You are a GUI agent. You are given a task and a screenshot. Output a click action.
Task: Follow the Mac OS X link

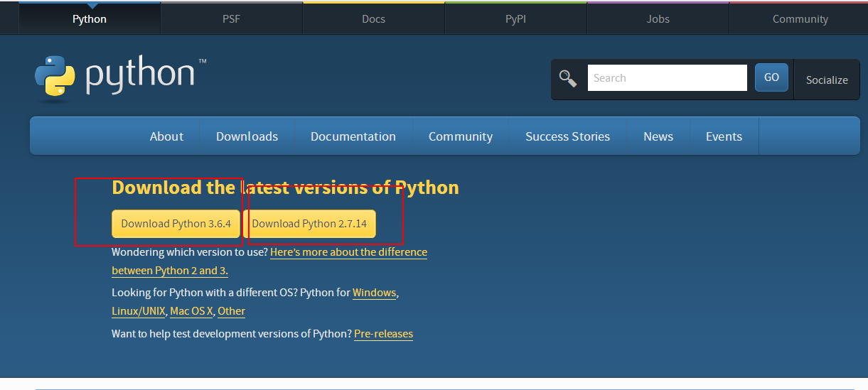pyautogui.click(x=191, y=311)
